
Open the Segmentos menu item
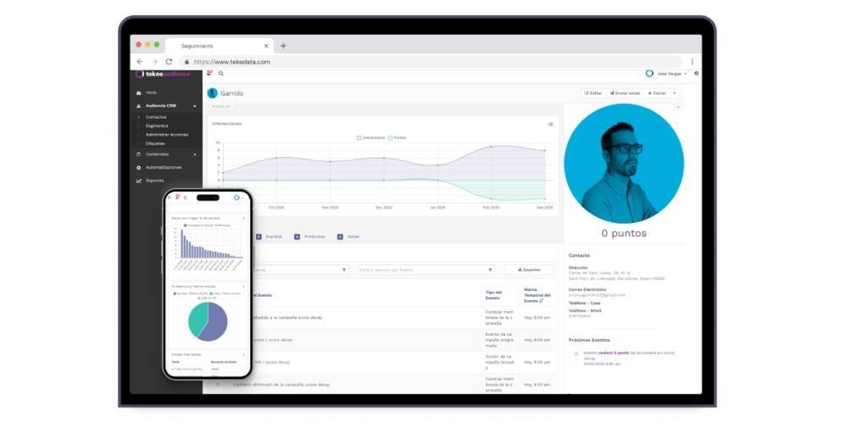click(157, 125)
